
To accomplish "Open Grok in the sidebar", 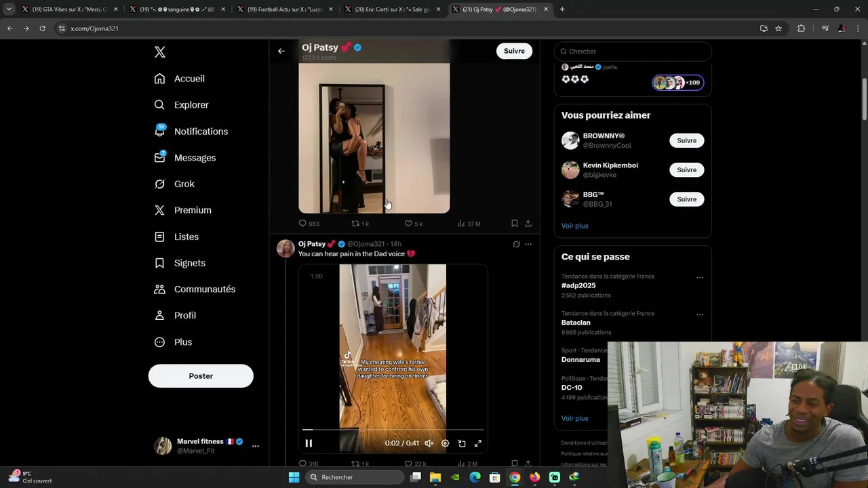I will tap(174, 184).
